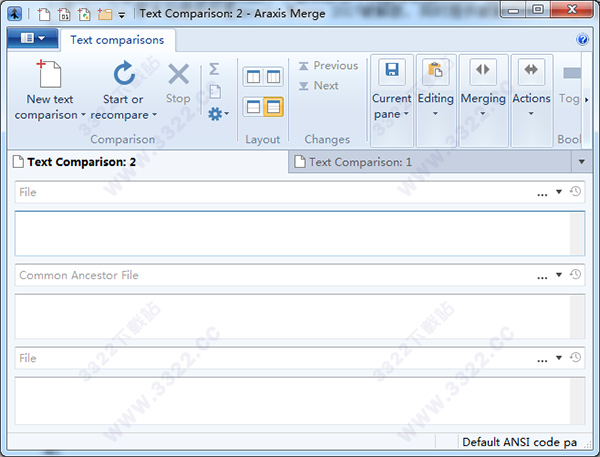600x457 pixels.
Task: Switch to two-way vertical layout
Action: pyautogui.click(x=253, y=77)
